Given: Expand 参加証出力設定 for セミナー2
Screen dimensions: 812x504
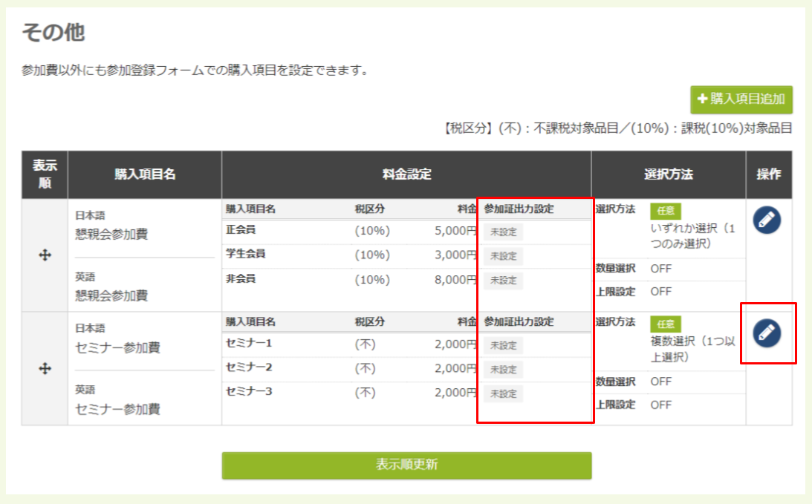Looking at the screenshot, I should click(504, 369).
